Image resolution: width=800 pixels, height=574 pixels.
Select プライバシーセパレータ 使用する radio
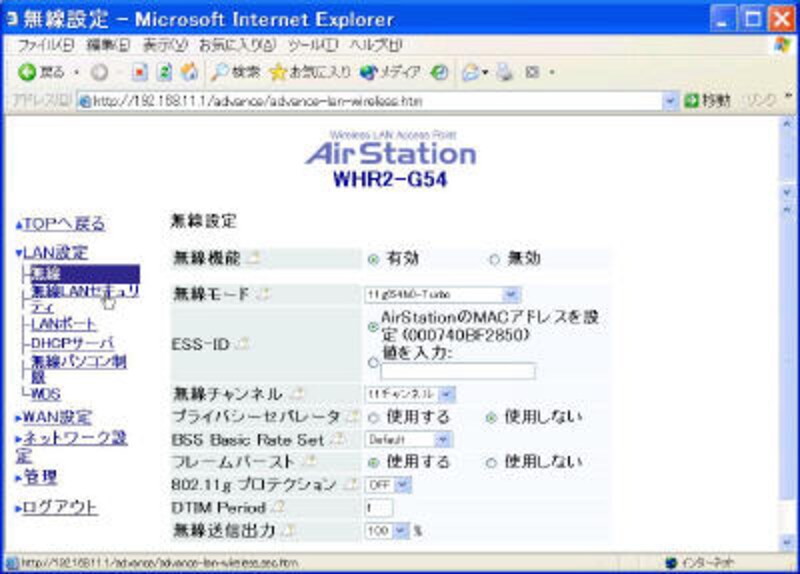coord(373,418)
